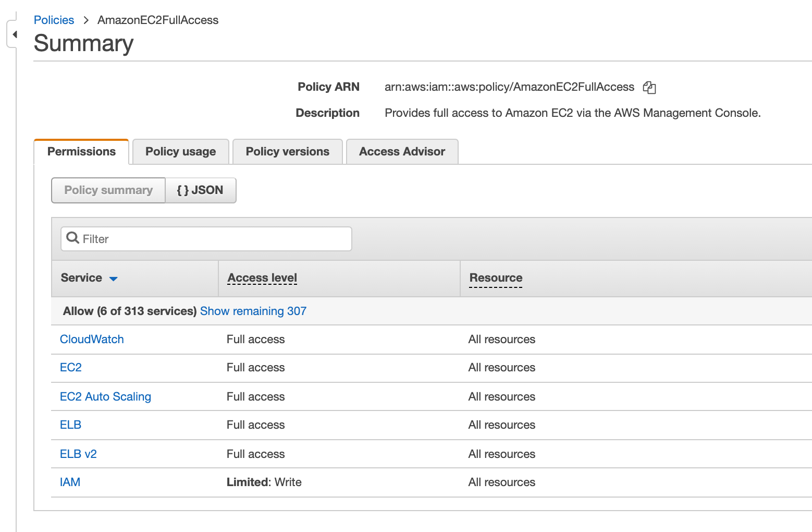Image resolution: width=812 pixels, height=532 pixels.
Task: Open the IAM service link
Action: pyautogui.click(x=70, y=482)
